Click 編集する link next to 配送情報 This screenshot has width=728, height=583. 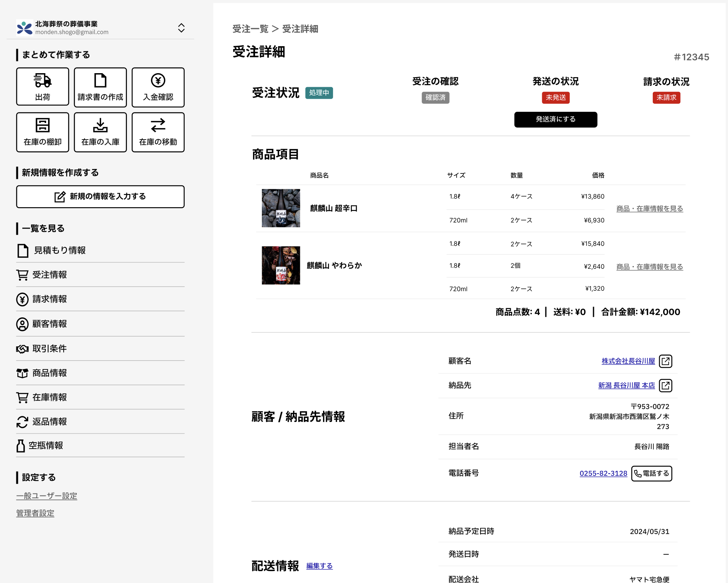[x=319, y=566]
